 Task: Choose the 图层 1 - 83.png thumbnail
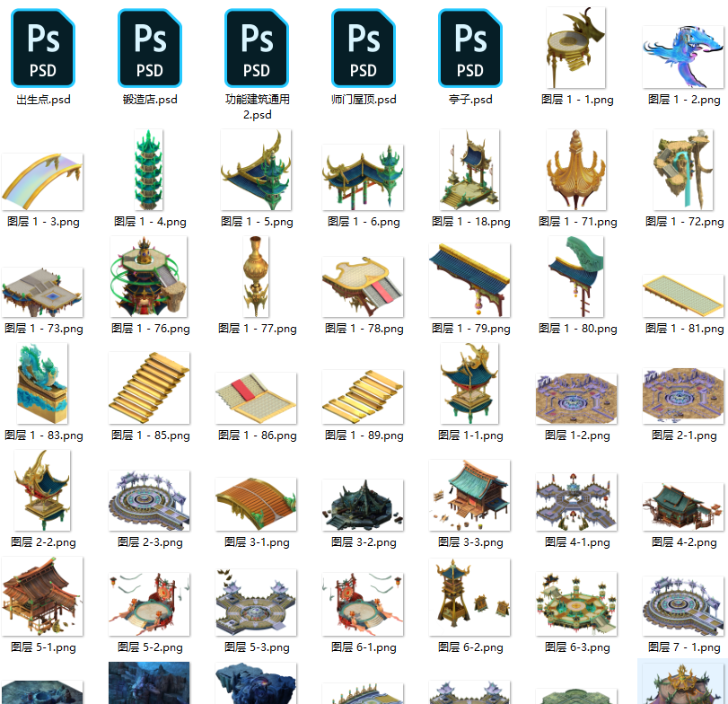(x=43, y=384)
